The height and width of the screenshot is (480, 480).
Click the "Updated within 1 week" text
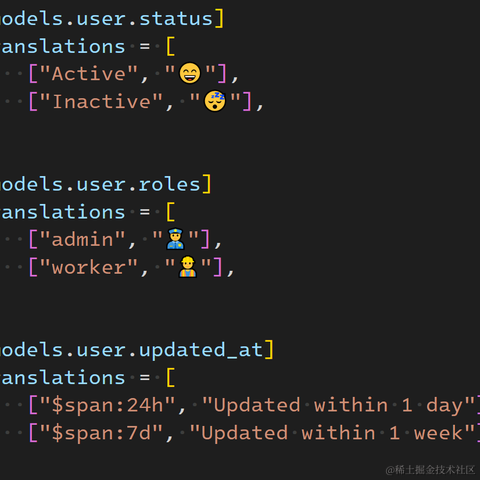coord(332,433)
